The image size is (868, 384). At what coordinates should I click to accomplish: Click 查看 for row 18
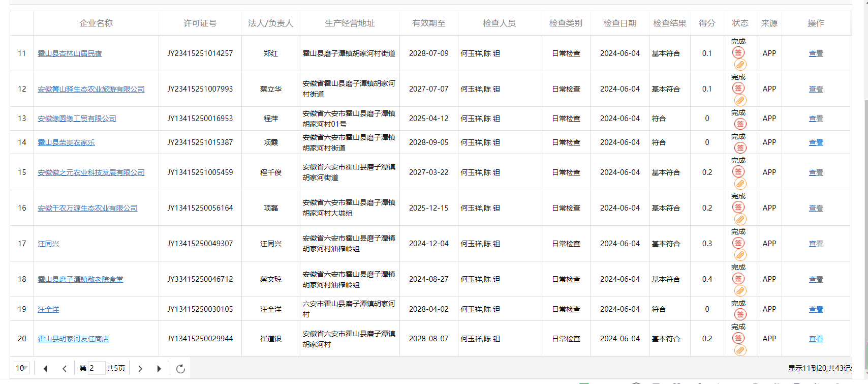(816, 279)
